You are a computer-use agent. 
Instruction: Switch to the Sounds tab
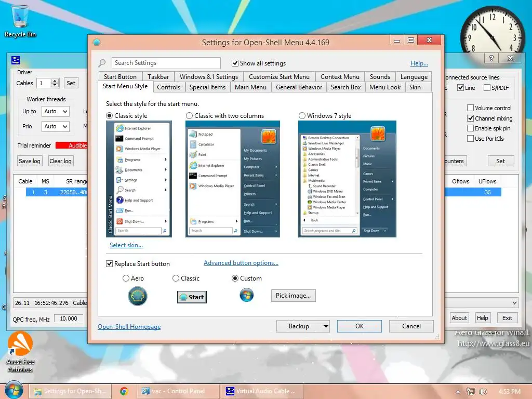point(380,77)
